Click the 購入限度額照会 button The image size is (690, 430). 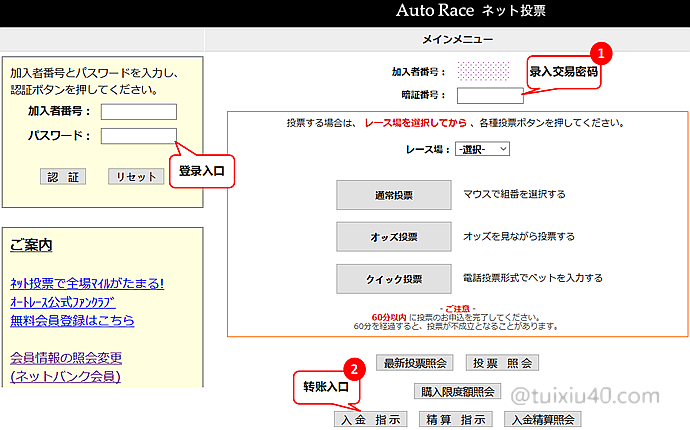click(x=458, y=391)
